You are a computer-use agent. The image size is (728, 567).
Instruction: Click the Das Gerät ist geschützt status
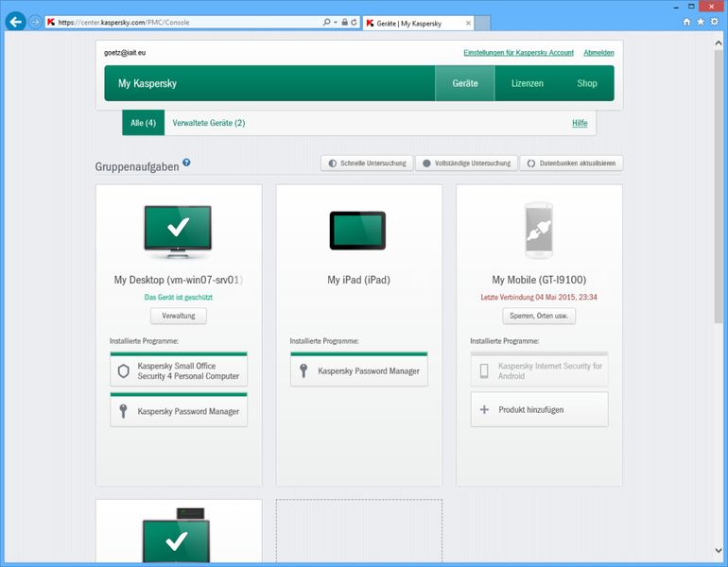[x=179, y=297]
